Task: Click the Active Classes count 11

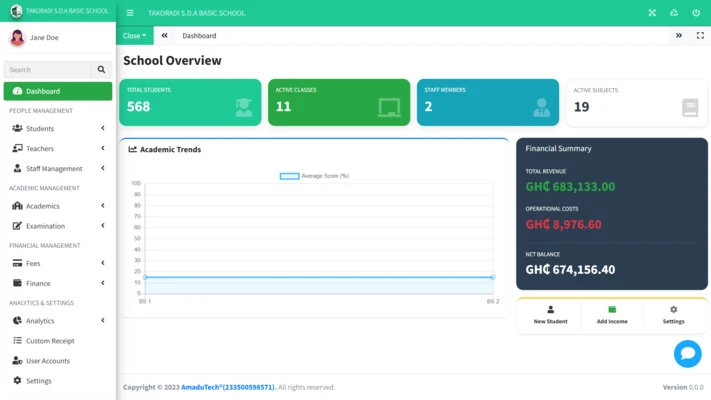Action: [x=283, y=107]
